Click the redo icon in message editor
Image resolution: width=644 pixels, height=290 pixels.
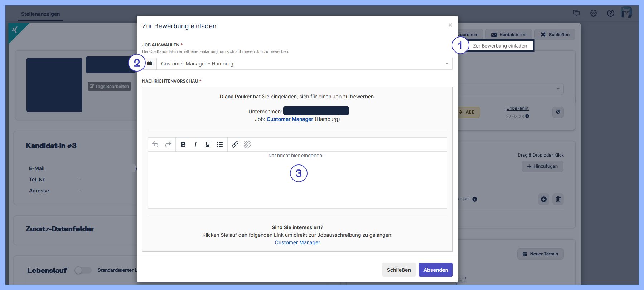[168, 144]
